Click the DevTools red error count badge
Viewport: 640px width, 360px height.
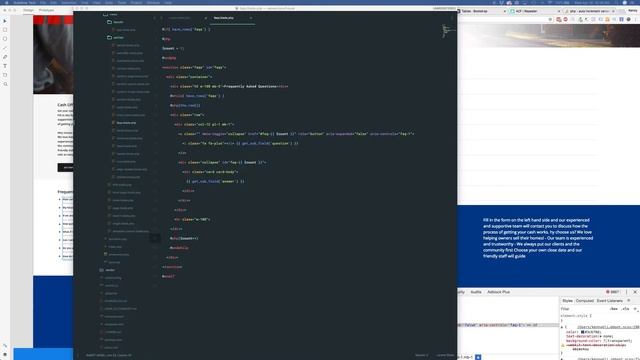tap(613, 292)
